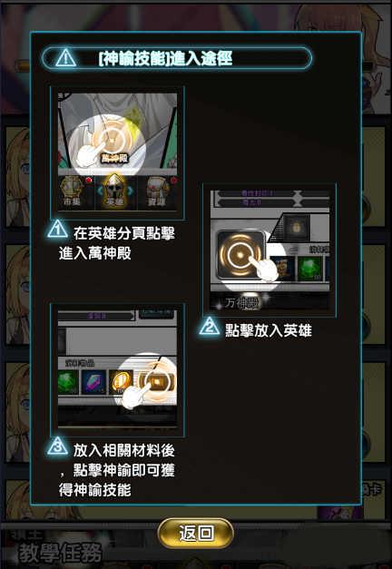Click the step 2 numbered triangle marker

coord(210,326)
